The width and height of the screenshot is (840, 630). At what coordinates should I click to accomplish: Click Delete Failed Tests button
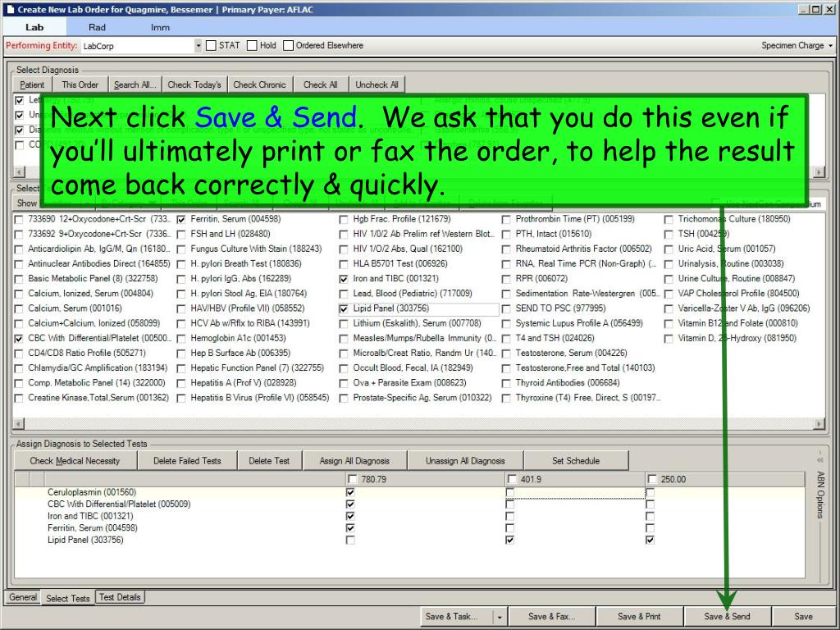(187, 461)
